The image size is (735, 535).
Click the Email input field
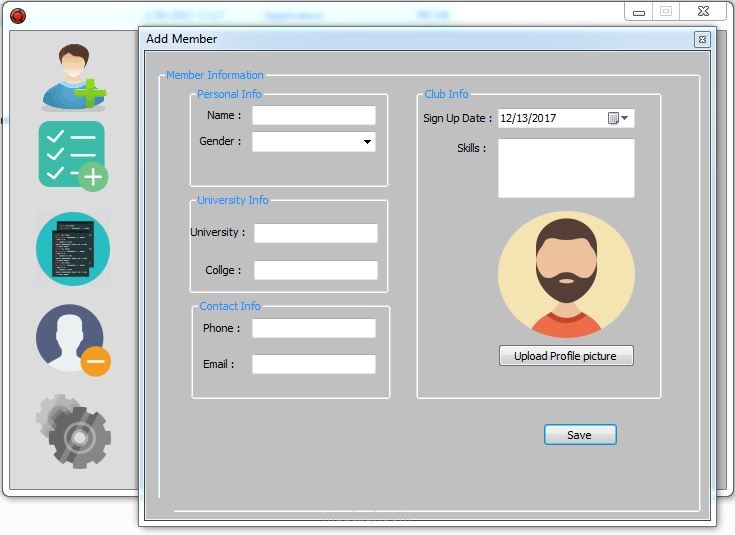point(314,364)
